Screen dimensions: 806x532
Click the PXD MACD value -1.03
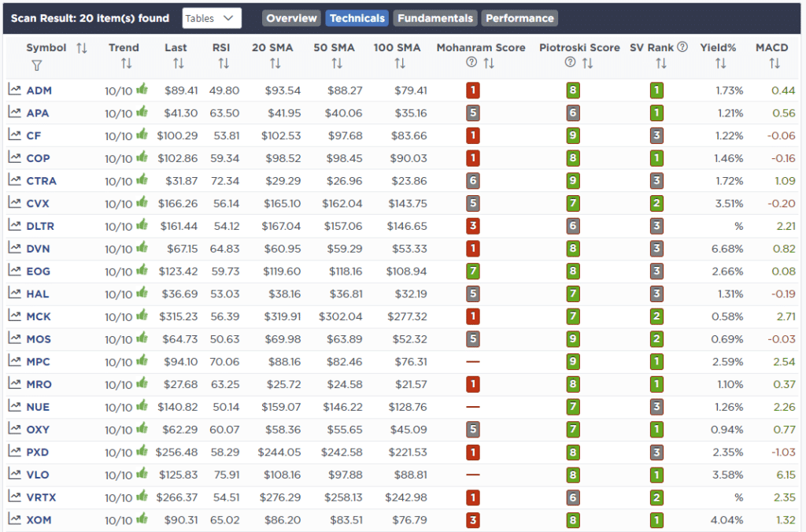click(x=783, y=453)
